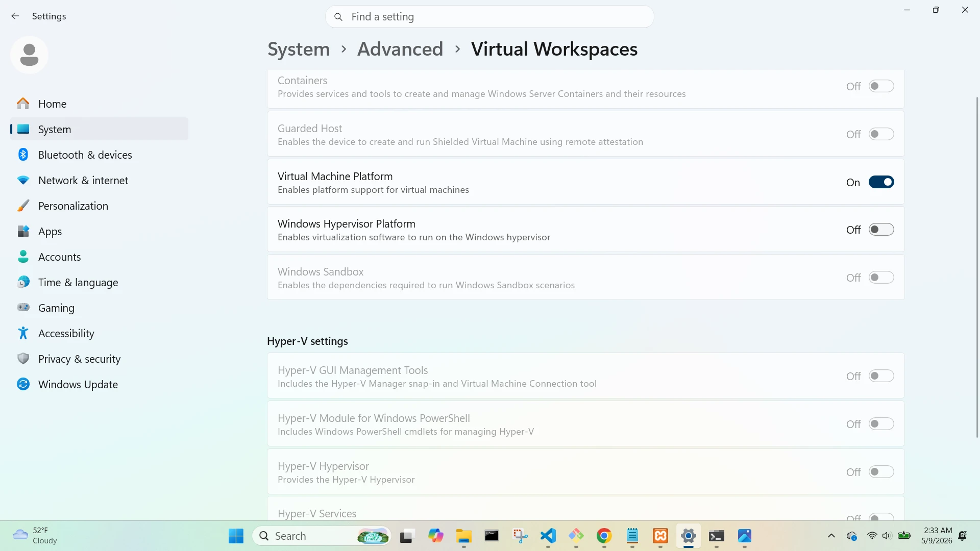Open Visual Studio Code from taskbar
The width and height of the screenshot is (980, 551).
tap(548, 536)
